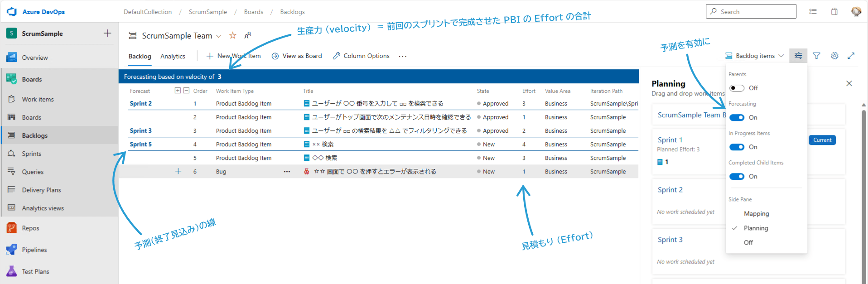Open the user profile avatar
The height and width of the screenshot is (284, 868).
pos(856,11)
